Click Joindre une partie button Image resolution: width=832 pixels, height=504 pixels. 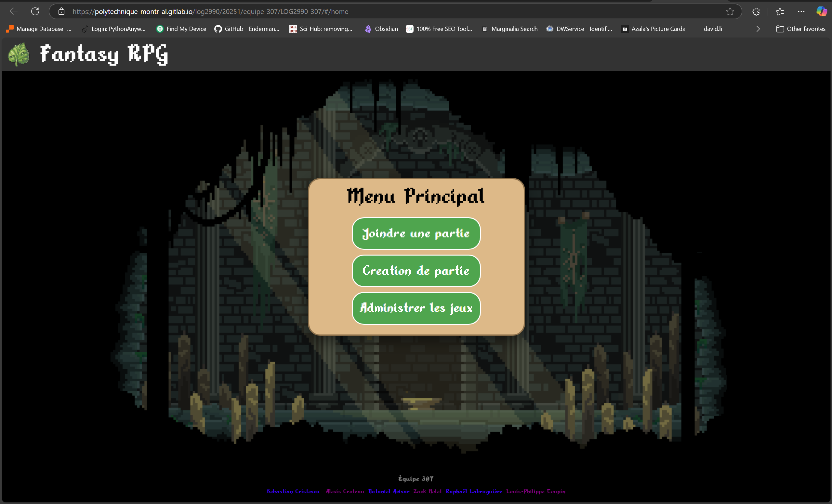[416, 233]
